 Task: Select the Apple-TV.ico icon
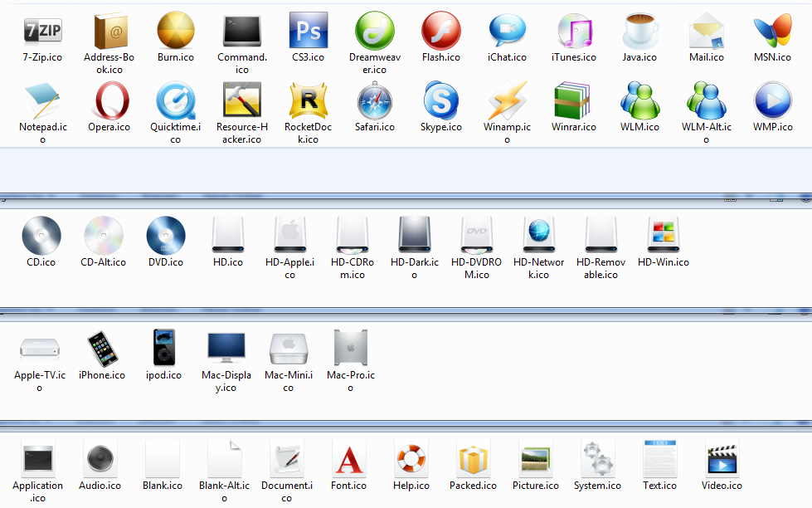click(40, 349)
